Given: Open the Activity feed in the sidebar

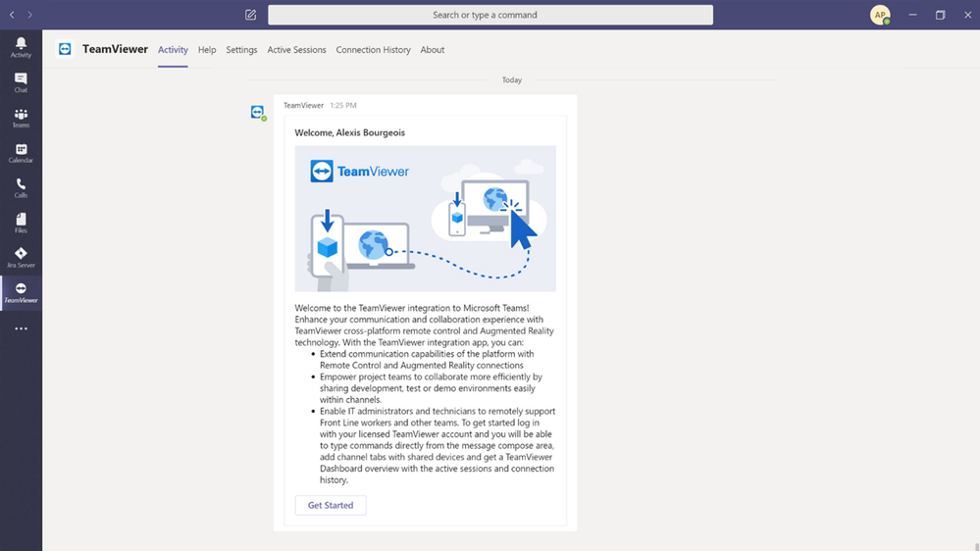Looking at the screenshot, I should point(21,47).
